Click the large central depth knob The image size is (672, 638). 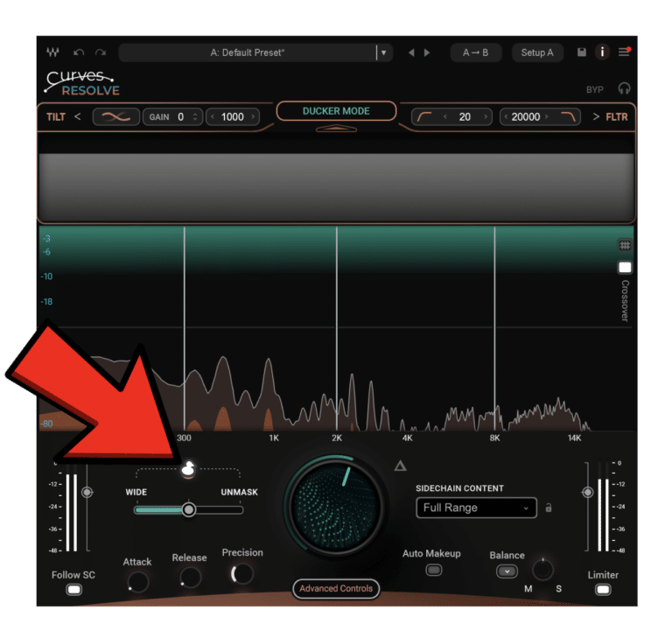pos(335,507)
